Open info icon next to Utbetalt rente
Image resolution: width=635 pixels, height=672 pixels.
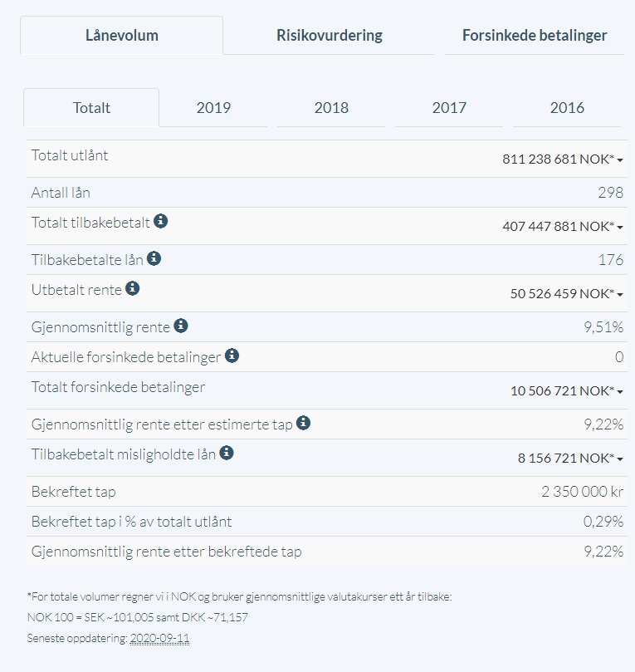tap(132, 288)
